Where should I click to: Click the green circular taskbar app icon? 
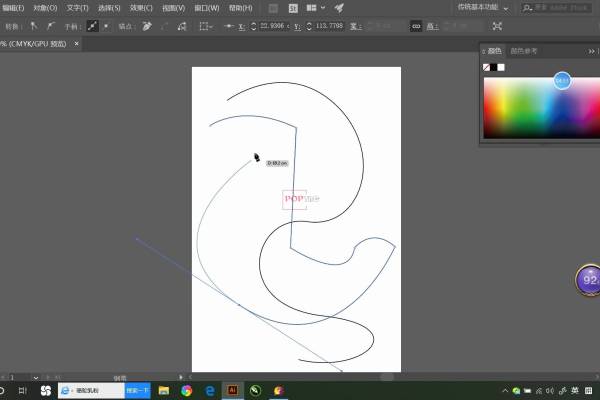pos(255,390)
